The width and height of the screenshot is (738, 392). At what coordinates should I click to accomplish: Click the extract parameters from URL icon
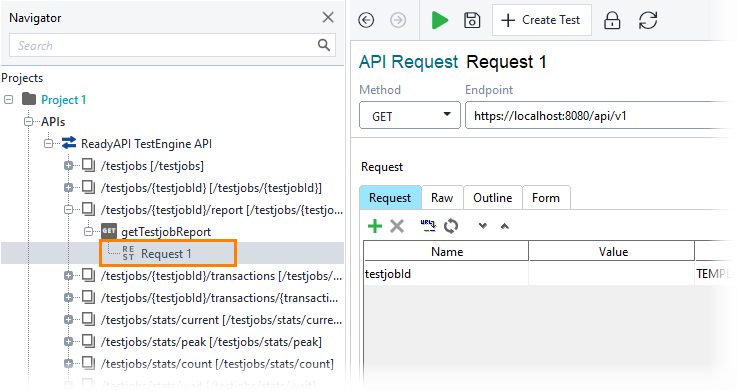[x=428, y=226]
